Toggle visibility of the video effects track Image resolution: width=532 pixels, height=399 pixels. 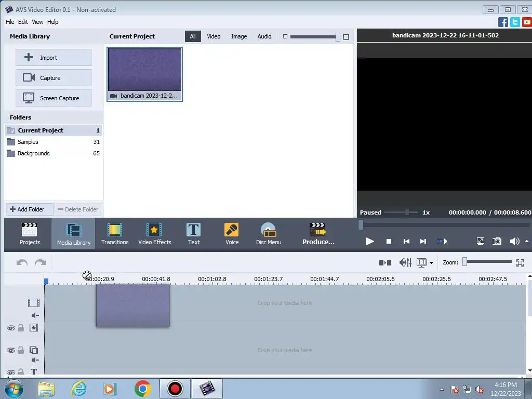(11, 328)
